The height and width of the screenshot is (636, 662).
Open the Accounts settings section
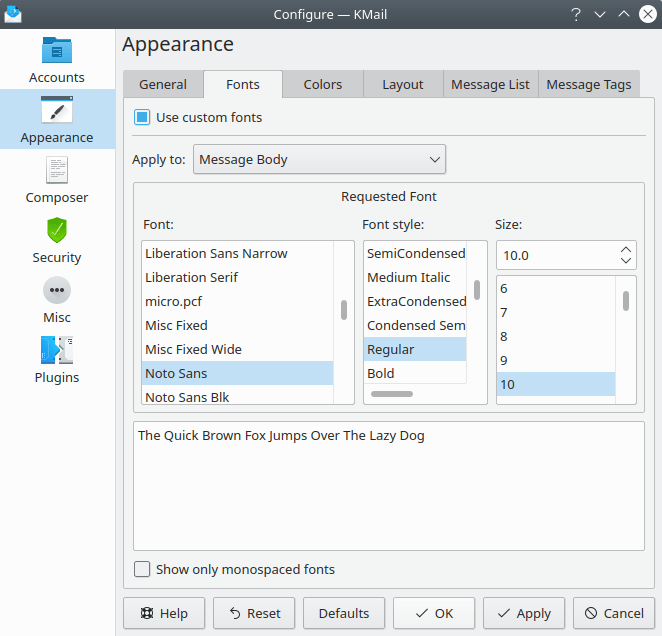pos(57,60)
